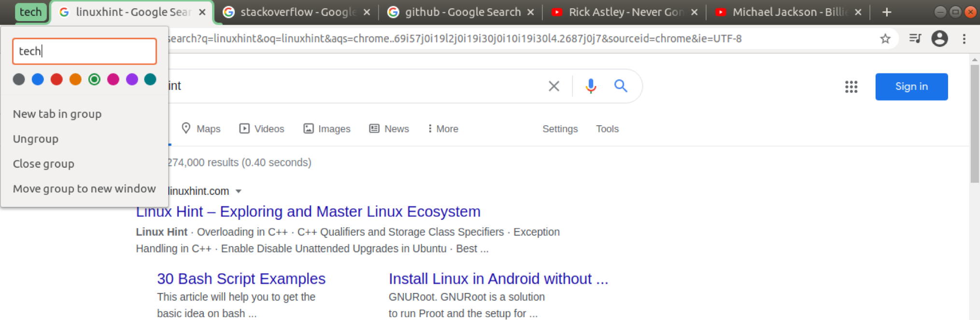Choose the blue group color
The width and height of the screenshot is (980, 320).
[x=38, y=79]
